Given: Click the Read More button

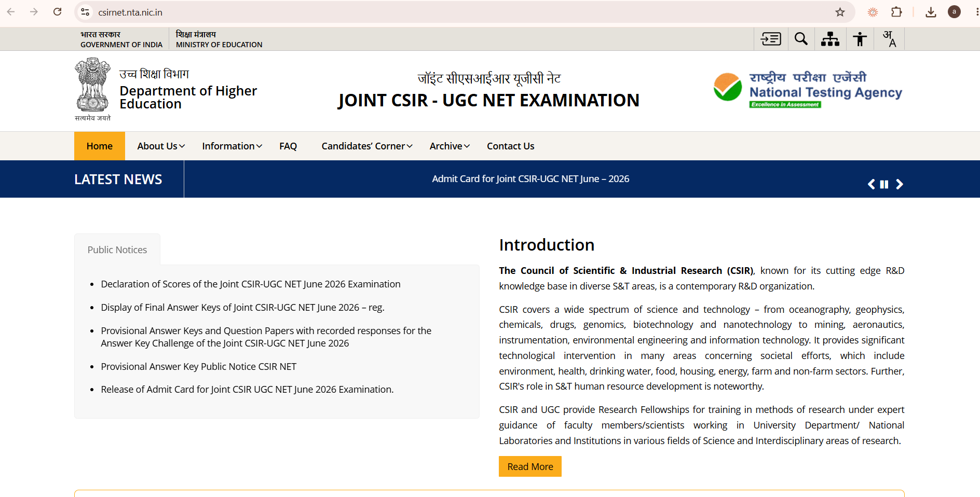Looking at the screenshot, I should tap(530, 466).
